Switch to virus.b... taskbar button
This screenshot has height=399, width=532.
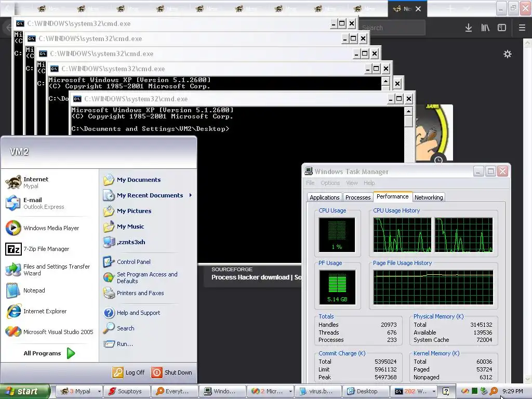coord(317,391)
